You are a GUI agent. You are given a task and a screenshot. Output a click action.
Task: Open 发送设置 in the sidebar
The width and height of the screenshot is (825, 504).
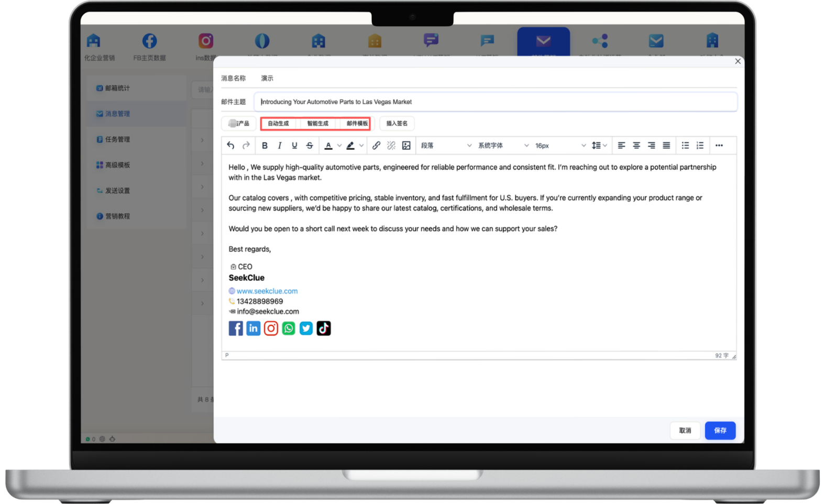[136, 191]
